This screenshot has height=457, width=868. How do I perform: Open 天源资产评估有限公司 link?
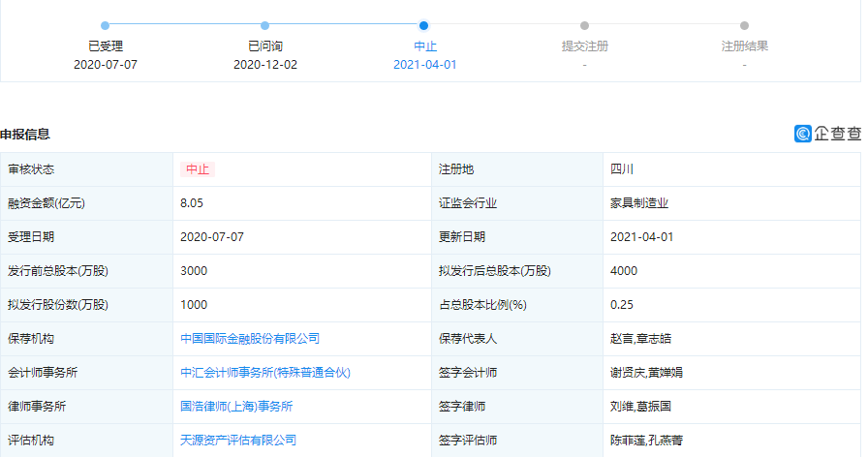[x=238, y=441]
